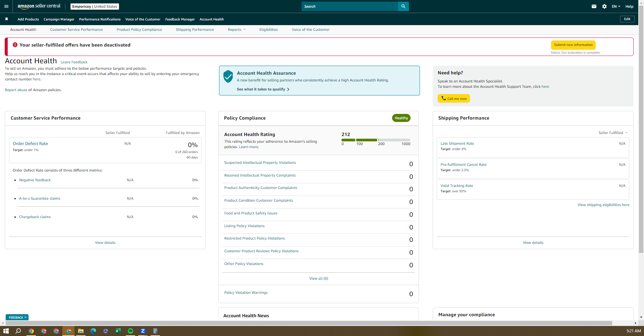This screenshot has width=644, height=336.
Task: Open Add Products in the favorites bar
Action: click(28, 19)
